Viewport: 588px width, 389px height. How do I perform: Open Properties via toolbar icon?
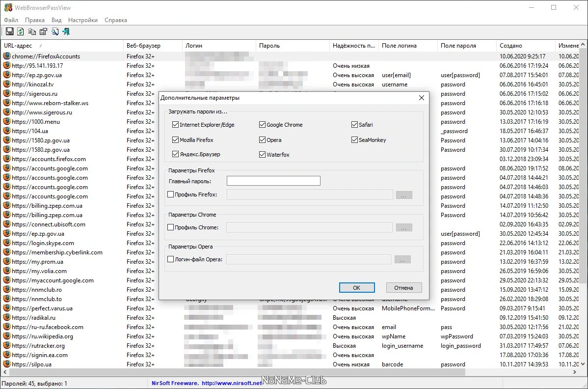(x=44, y=31)
